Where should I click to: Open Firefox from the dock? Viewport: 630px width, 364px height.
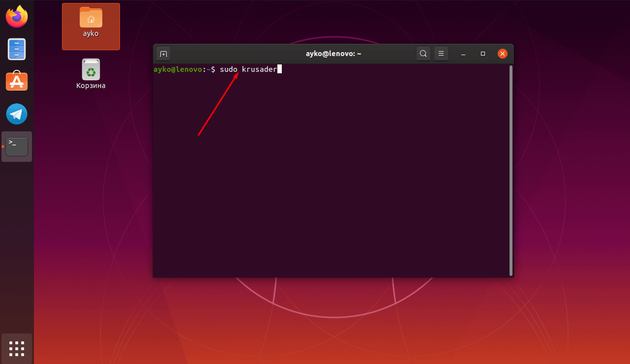[x=17, y=17]
